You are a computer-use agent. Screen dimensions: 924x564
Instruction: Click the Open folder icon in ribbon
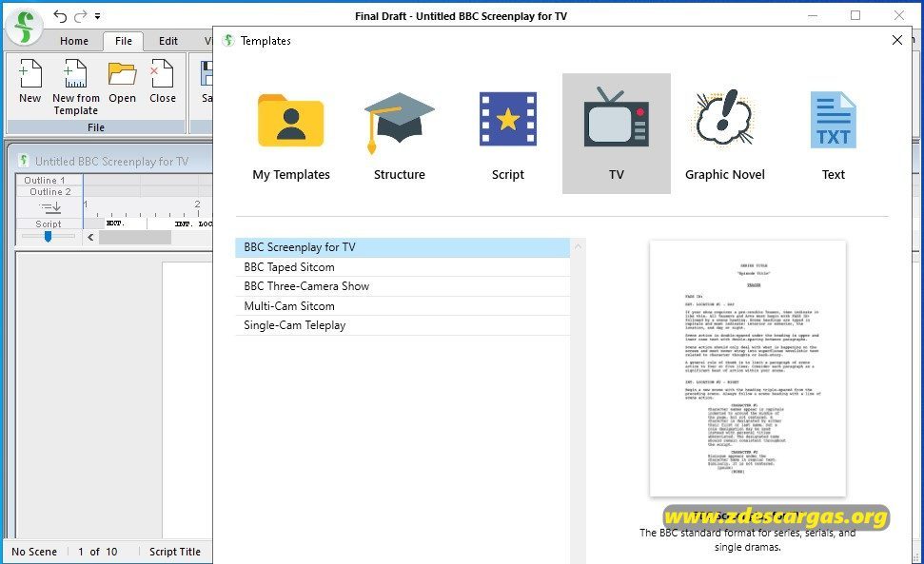tap(122, 81)
